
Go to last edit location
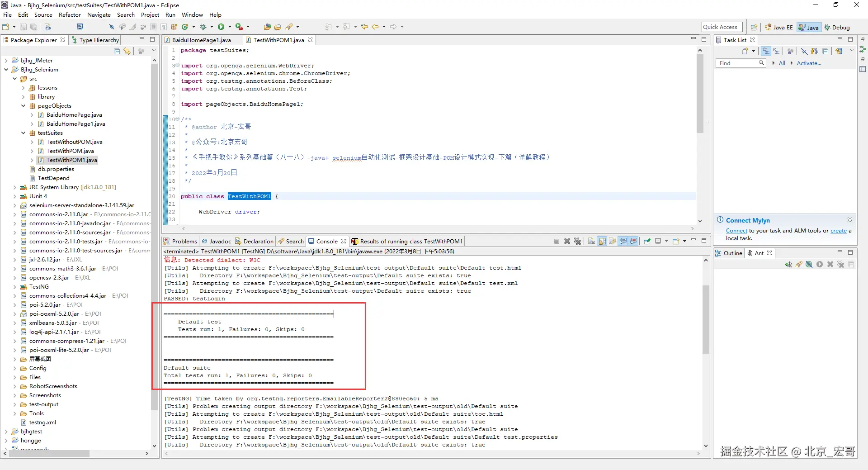[x=364, y=27]
